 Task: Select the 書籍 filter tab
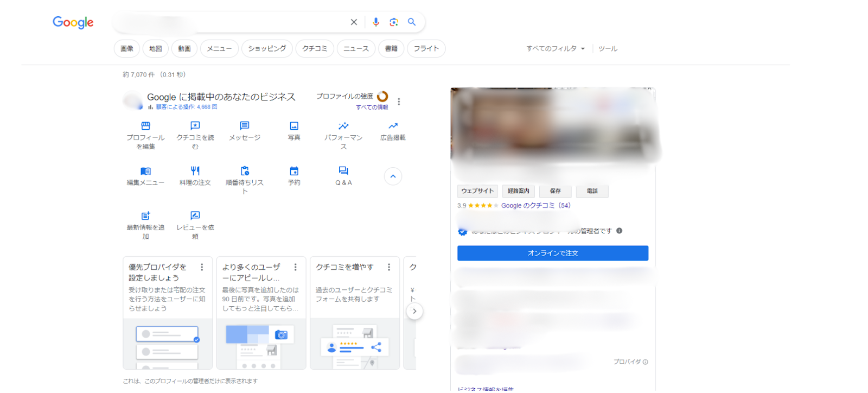[391, 49]
